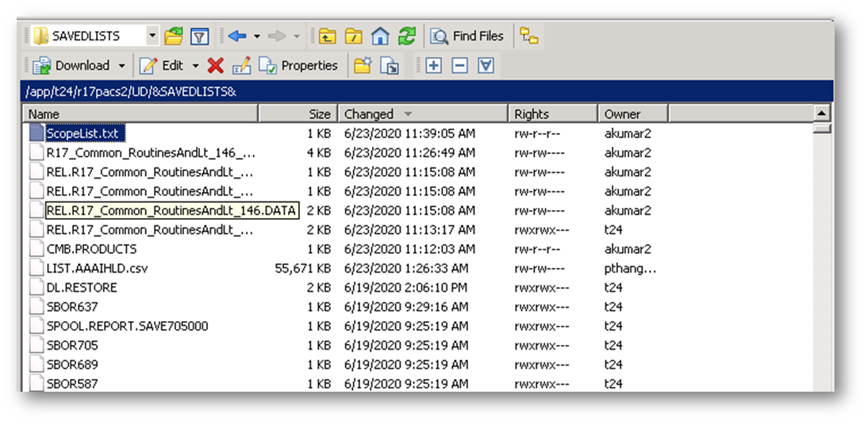Click the scrollbar up arrow

[823, 113]
